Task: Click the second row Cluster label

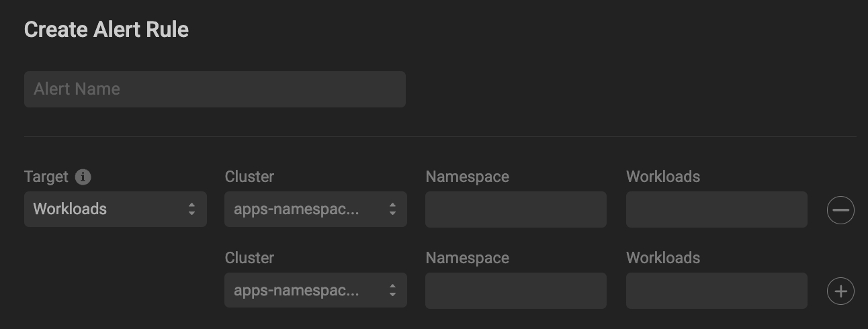Action: [249, 258]
